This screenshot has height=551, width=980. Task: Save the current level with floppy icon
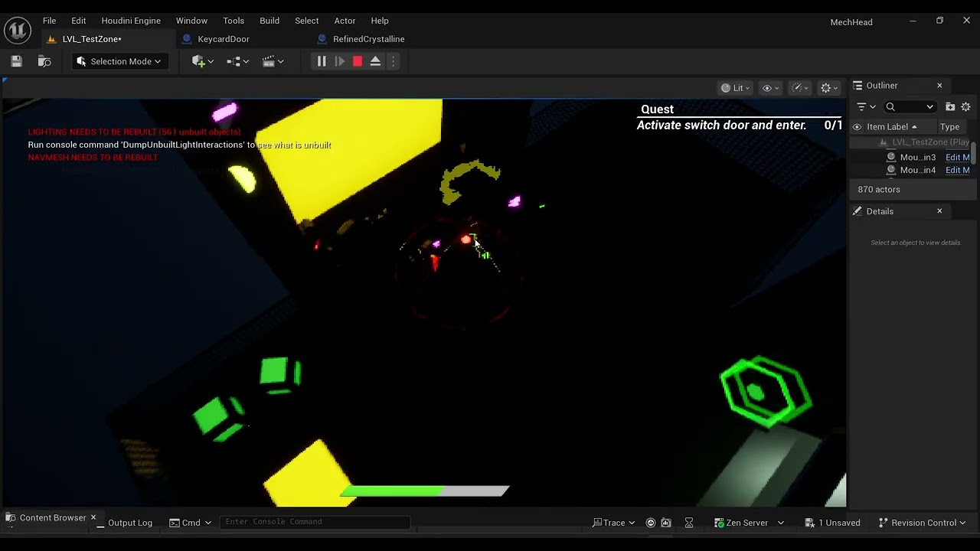point(17,61)
